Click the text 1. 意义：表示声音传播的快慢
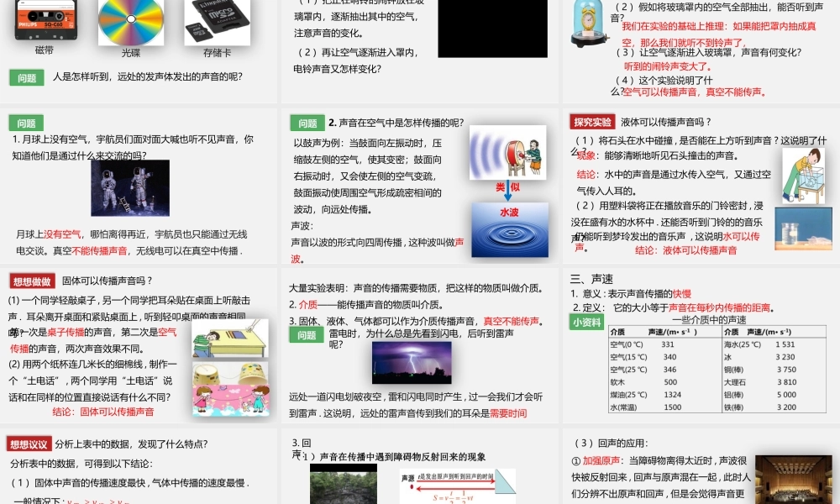Image resolution: width=840 pixels, height=504 pixels. (631, 293)
